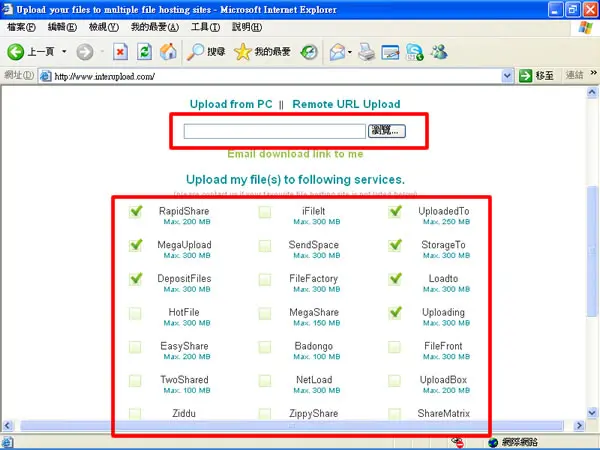This screenshot has width=600, height=450.
Task: Click the green Back arrow icon
Action: tap(15, 52)
